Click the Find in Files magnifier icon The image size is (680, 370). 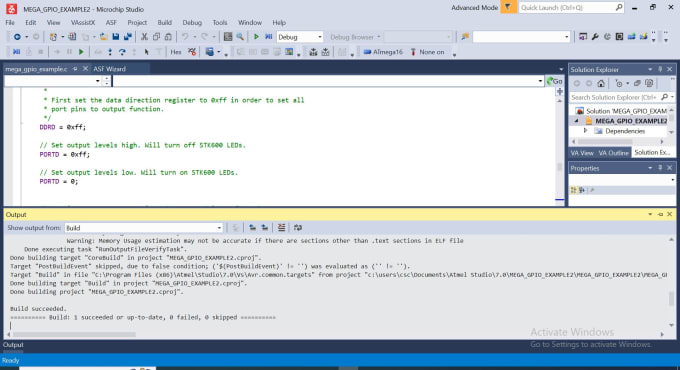pos(240,37)
